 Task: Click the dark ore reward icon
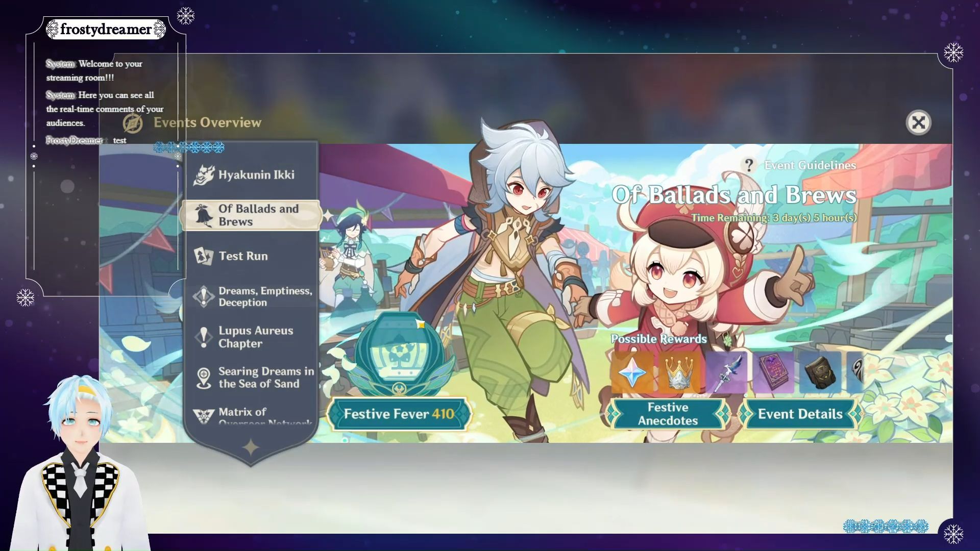[820, 373]
